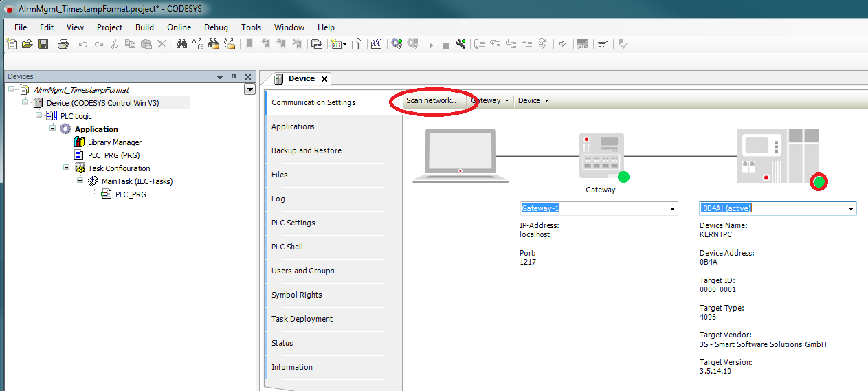This screenshot has height=391, width=868.
Task: Open the Online menu
Action: click(x=179, y=27)
